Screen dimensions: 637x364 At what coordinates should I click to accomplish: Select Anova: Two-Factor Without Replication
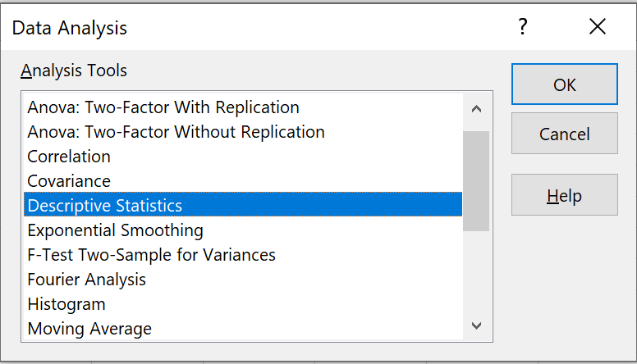pos(243,132)
